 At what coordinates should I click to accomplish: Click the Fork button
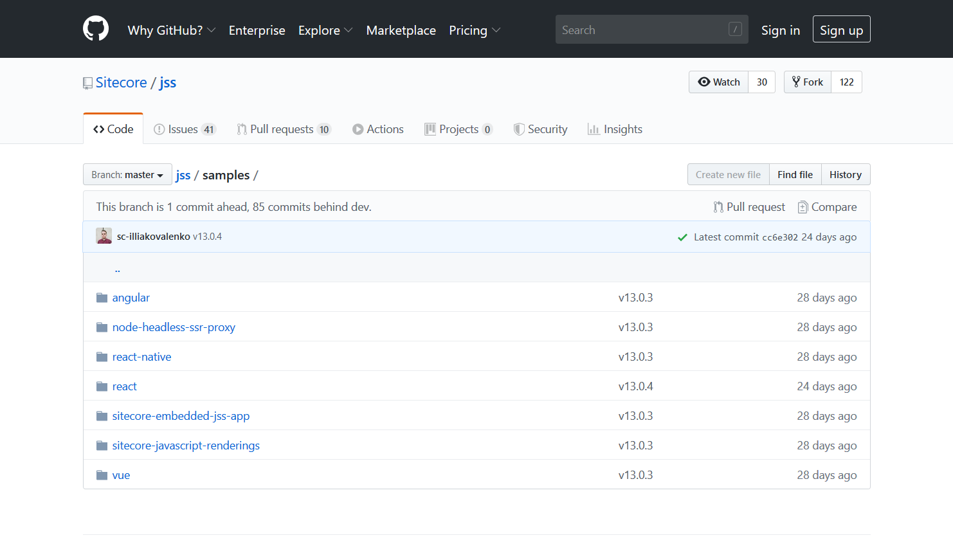808,82
